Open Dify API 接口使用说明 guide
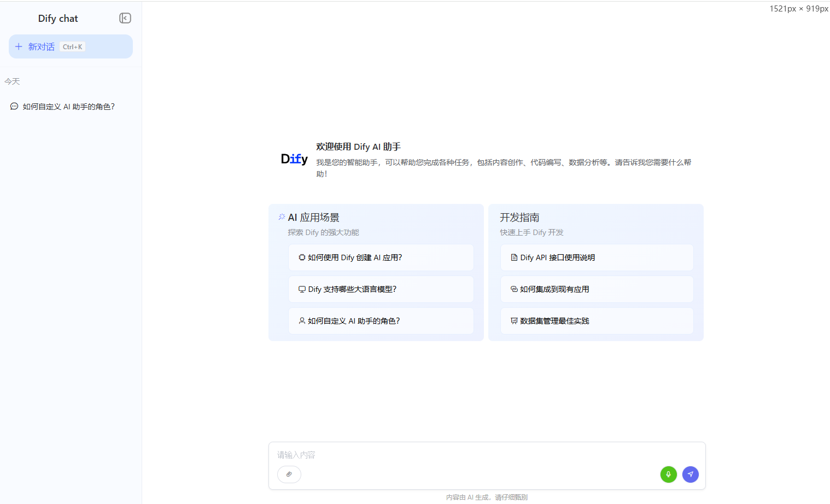 [x=597, y=257]
